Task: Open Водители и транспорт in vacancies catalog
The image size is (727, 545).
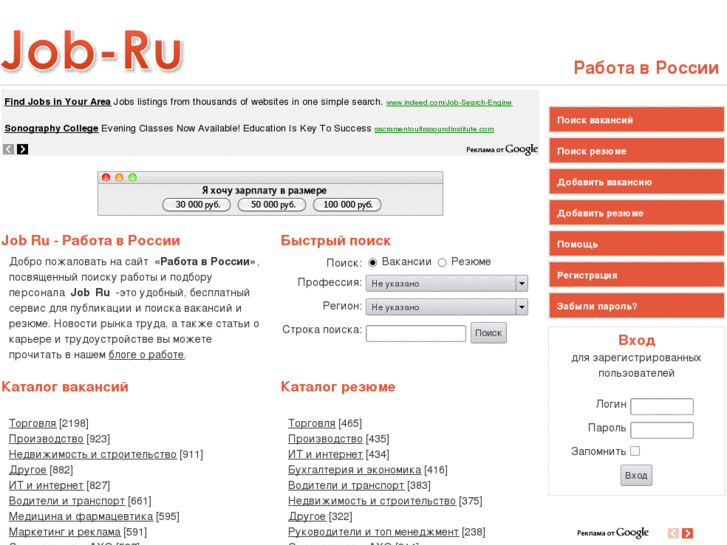Action: click(x=67, y=501)
